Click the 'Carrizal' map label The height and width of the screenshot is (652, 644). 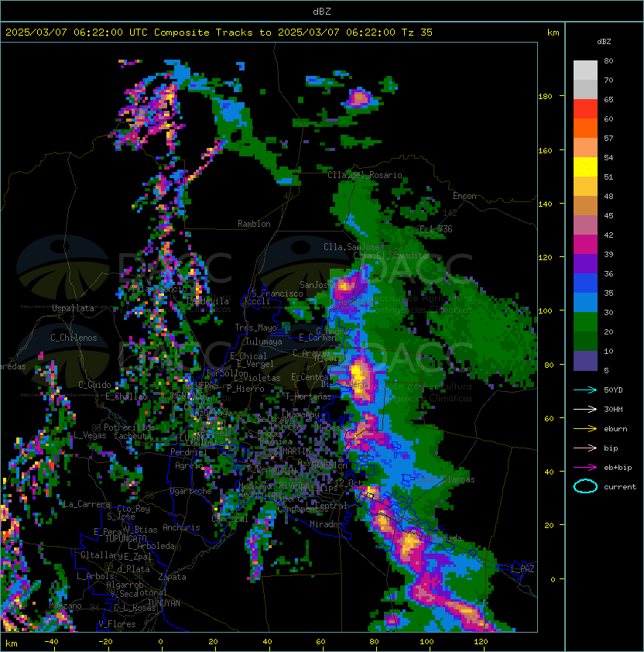(x=230, y=519)
